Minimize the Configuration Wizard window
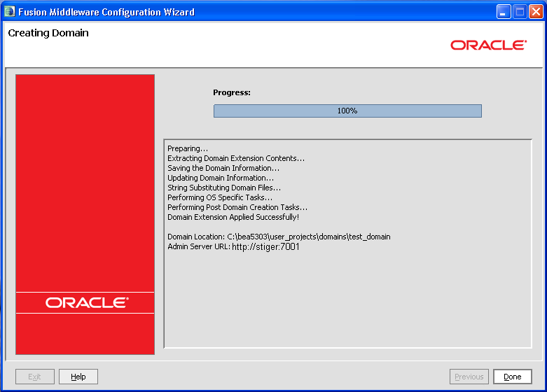The width and height of the screenshot is (547, 392). (504, 11)
